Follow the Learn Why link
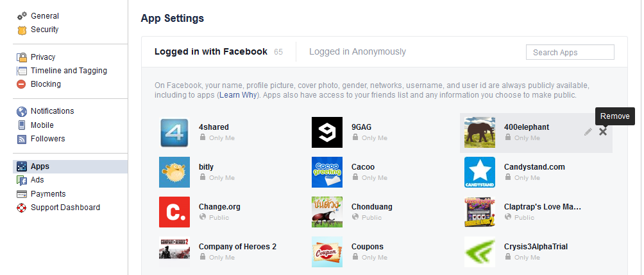Viewport: 644px width, 275px height. [x=238, y=95]
